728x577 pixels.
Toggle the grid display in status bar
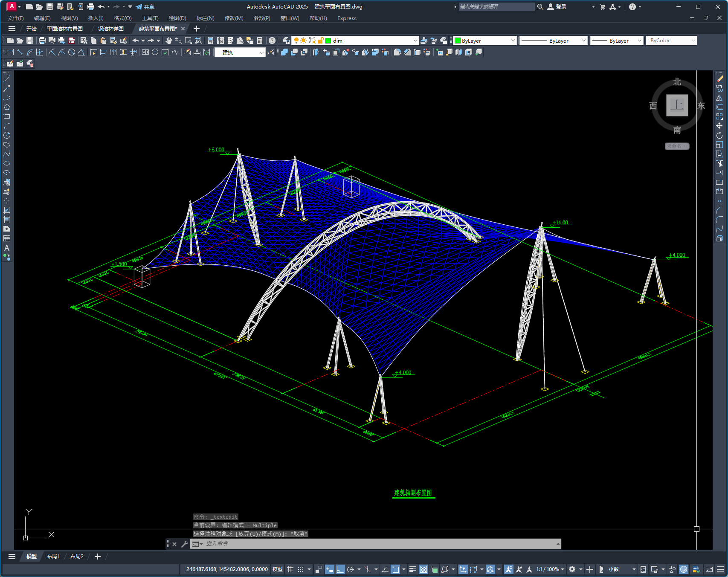[x=290, y=569]
